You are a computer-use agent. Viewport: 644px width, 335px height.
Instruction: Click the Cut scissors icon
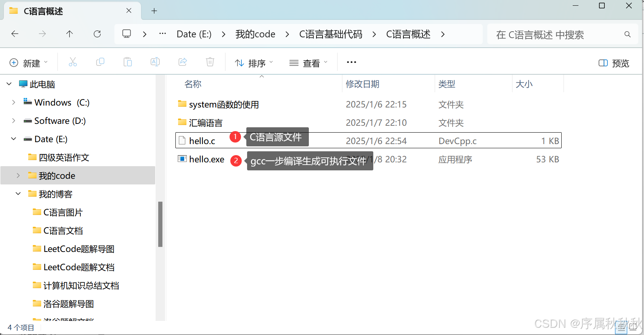click(73, 62)
